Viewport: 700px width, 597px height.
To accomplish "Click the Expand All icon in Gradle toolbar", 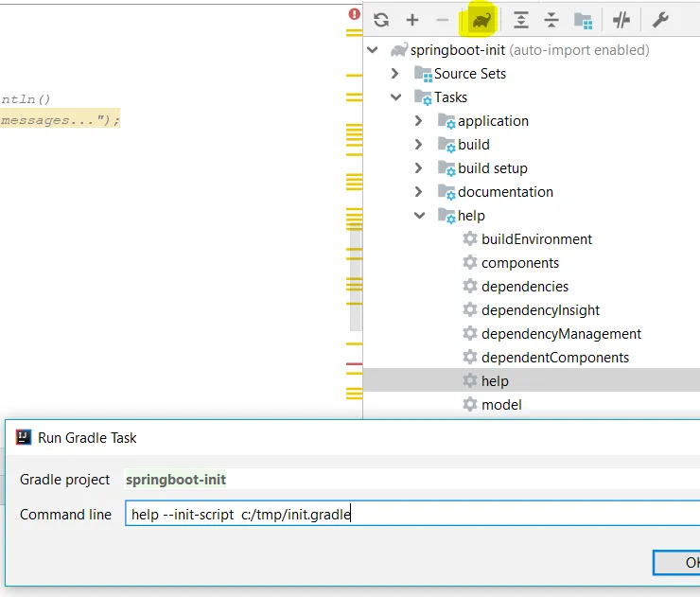I will (520, 20).
